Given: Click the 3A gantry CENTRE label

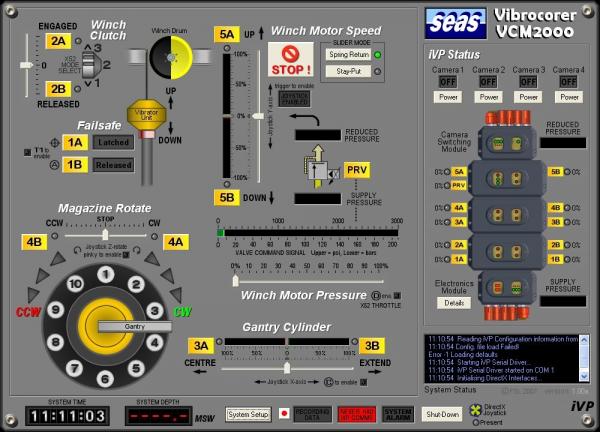Looking at the screenshot, I should coord(201,346).
